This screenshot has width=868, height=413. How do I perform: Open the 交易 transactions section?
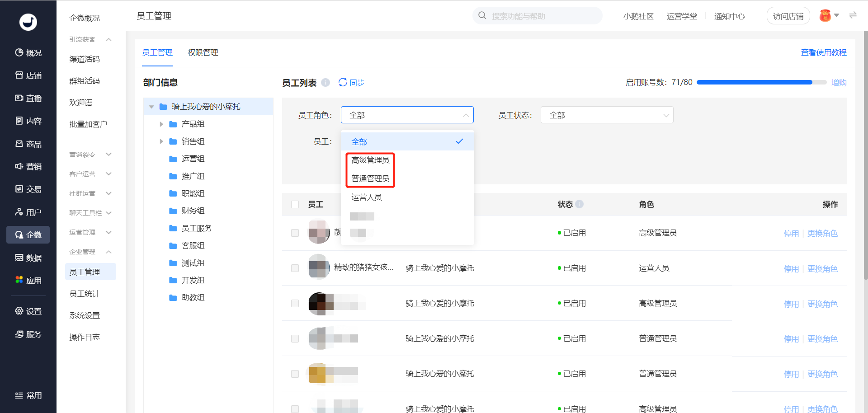[x=28, y=189]
